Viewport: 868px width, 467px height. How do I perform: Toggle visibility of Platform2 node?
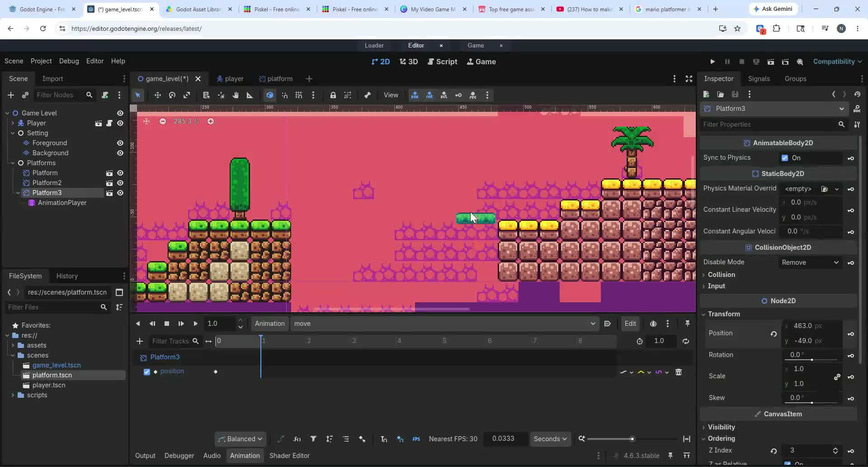coord(120,183)
